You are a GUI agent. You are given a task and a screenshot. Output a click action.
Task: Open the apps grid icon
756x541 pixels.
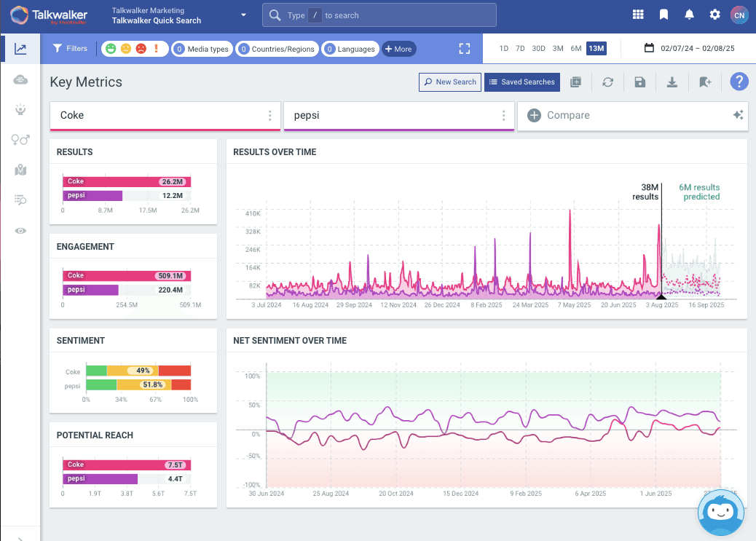[x=638, y=15]
